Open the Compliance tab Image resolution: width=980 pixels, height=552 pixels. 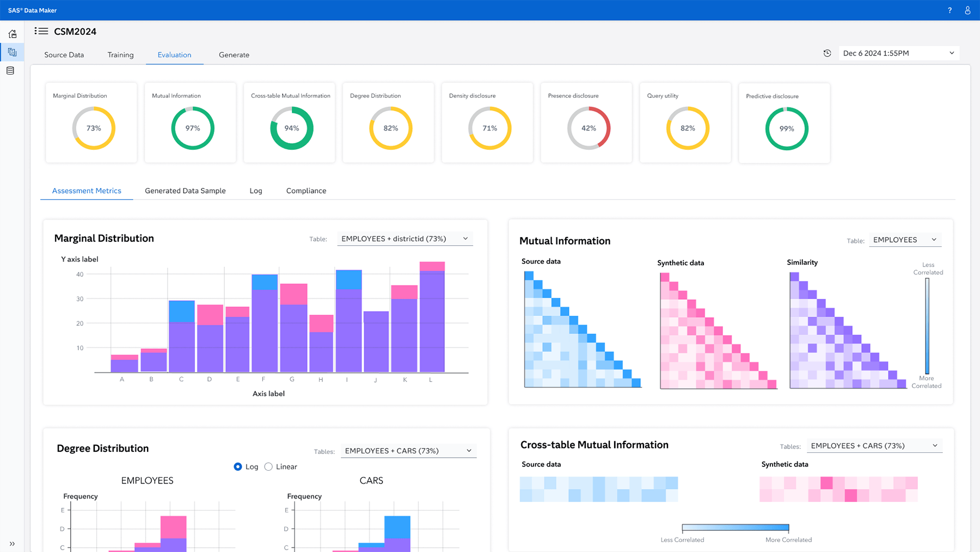306,190
